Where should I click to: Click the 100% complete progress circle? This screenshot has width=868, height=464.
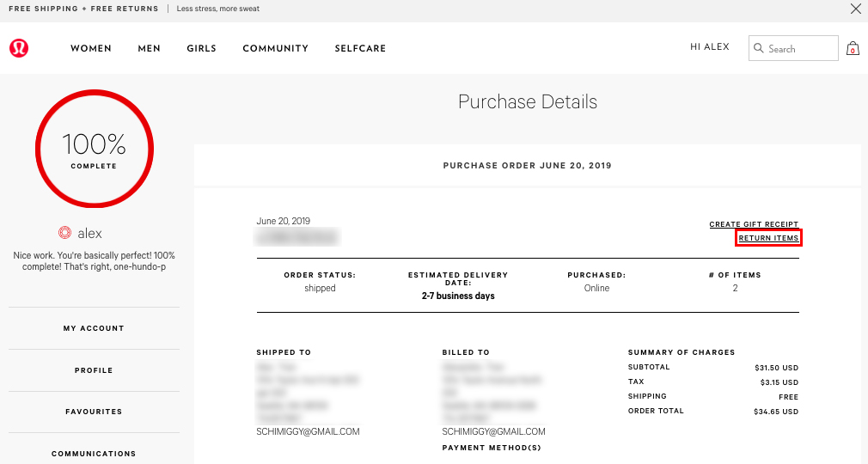(95, 149)
